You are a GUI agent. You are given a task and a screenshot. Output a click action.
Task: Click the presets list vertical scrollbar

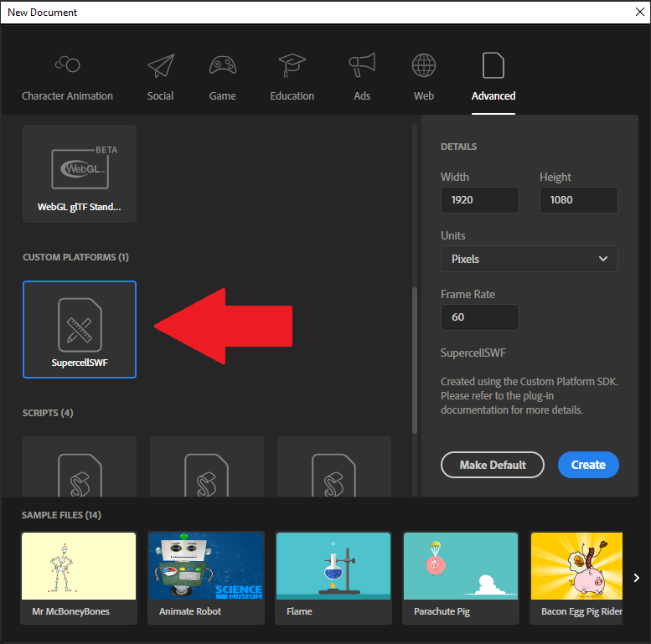pos(415,360)
